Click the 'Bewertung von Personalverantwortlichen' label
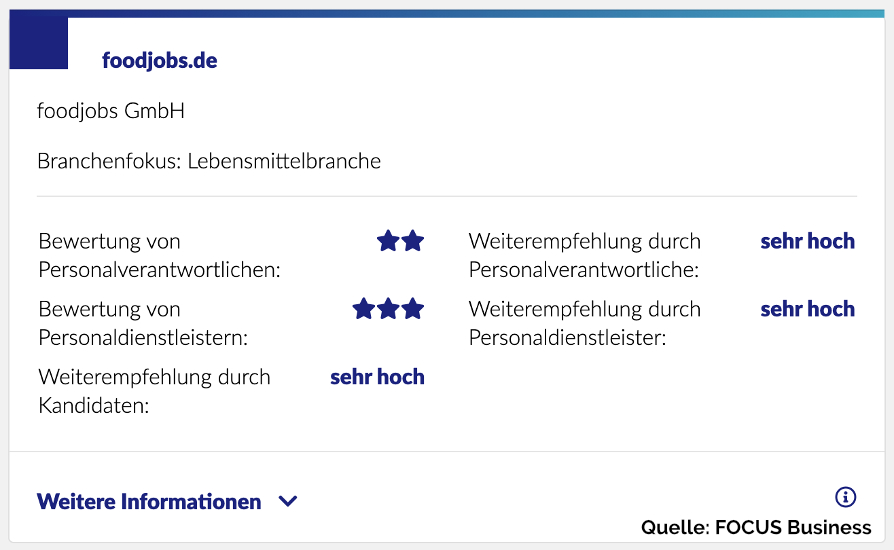Viewport: 894px width, 550px height. pos(159,255)
